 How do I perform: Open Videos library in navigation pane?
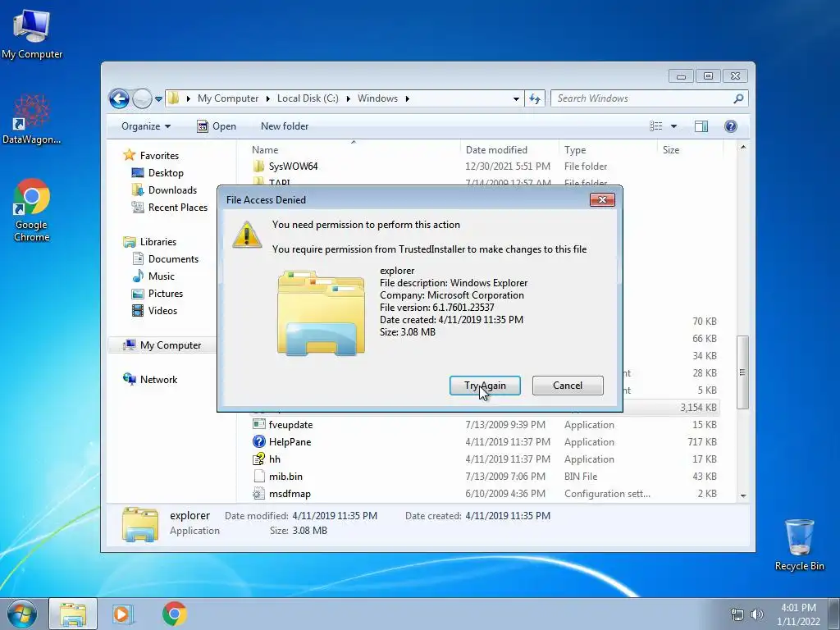(x=162, y=310)
